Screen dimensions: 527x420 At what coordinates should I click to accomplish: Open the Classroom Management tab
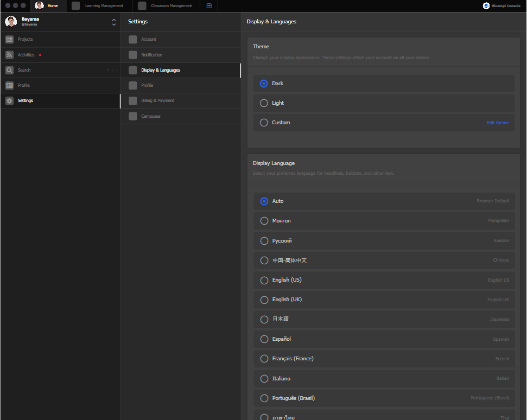pos(166,6)
